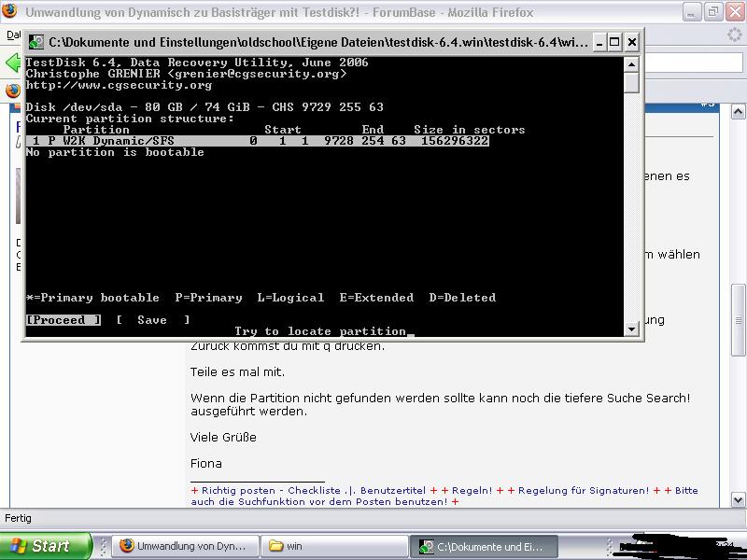Close the TestDisk console window

pyautogui.click(x=632, y=43)
